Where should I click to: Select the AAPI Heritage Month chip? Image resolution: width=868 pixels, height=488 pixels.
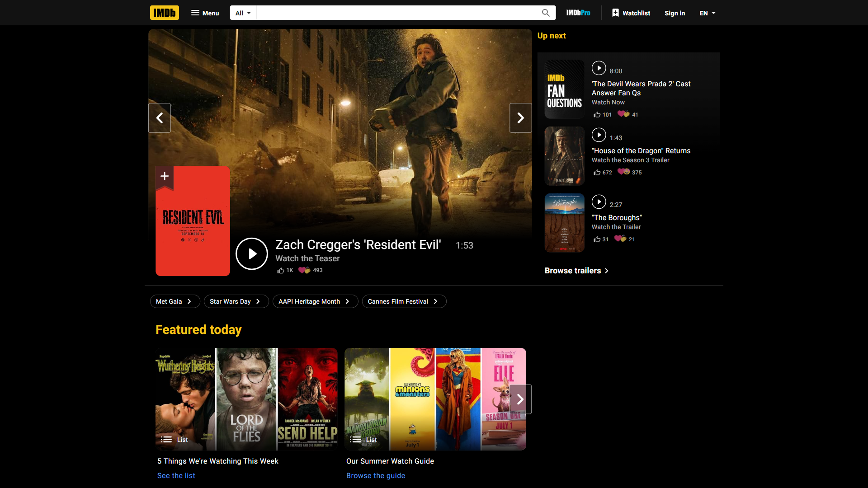pyautogui.click(x=315, y=301)
